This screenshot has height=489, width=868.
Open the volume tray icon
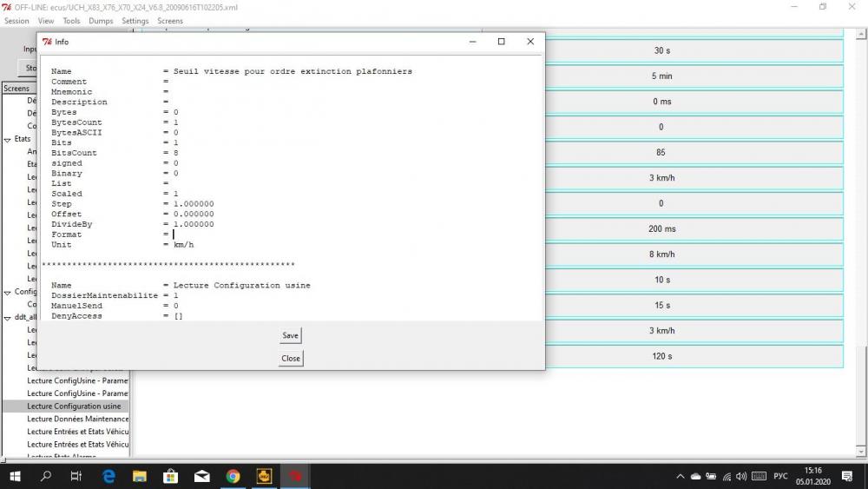(x=741, y=476)
